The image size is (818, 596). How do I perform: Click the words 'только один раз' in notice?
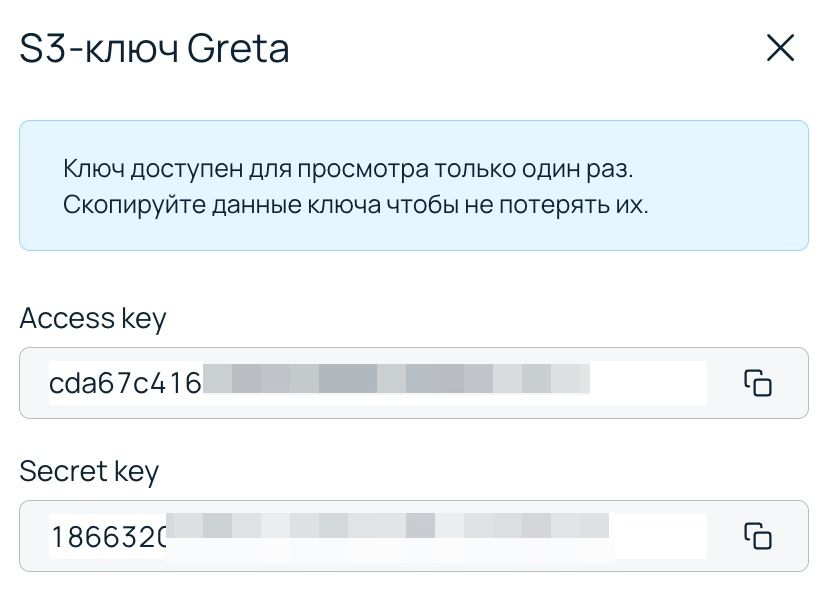pos(534,169)
